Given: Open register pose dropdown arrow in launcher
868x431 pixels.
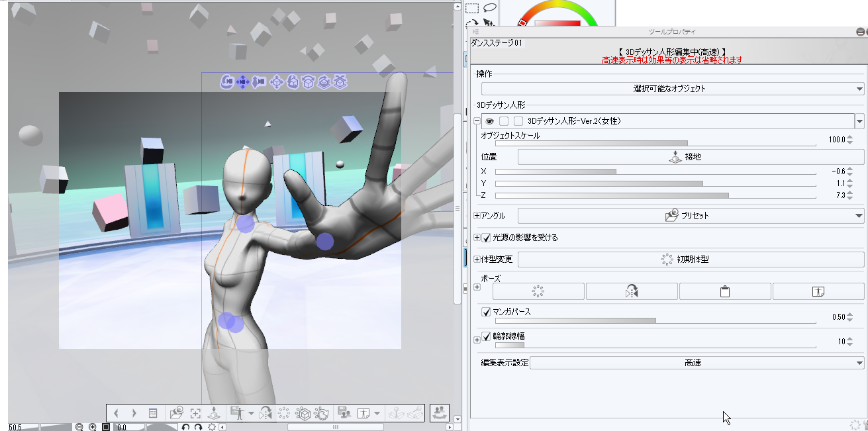Looking at the screenshot, I should (x=251, y=413).
